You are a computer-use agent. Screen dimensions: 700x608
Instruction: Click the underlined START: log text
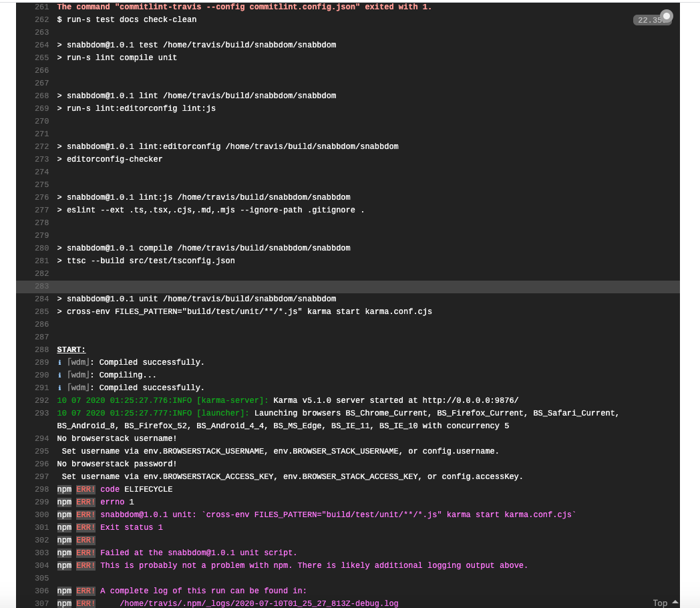click(x=71, y=349)
